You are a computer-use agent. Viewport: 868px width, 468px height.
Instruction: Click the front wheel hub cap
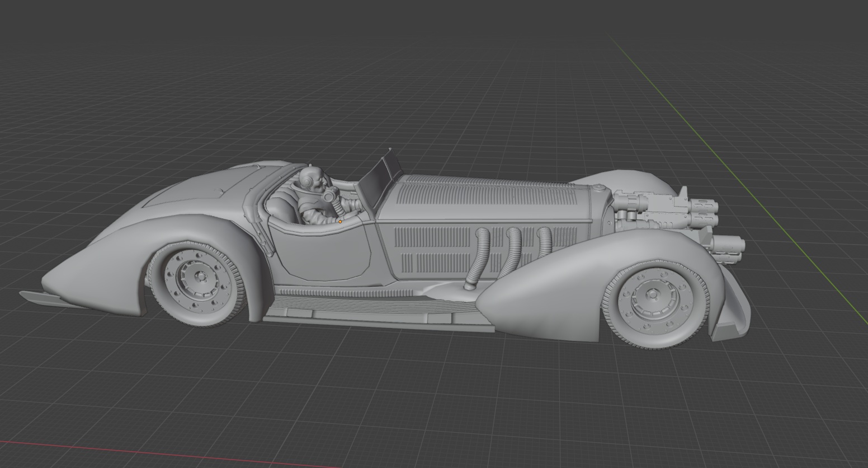pyautogui.click(x=652, y=295)
